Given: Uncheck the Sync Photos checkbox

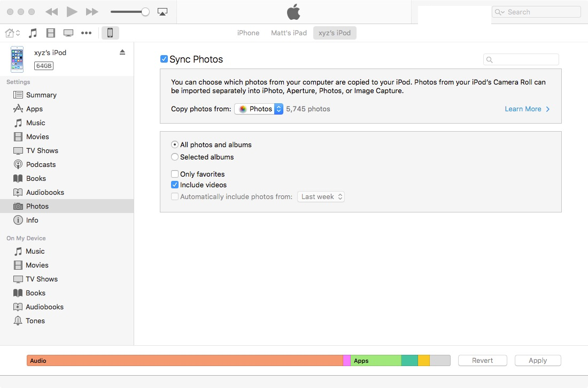Looking at the screenshot, I should [x=164, y=59].
